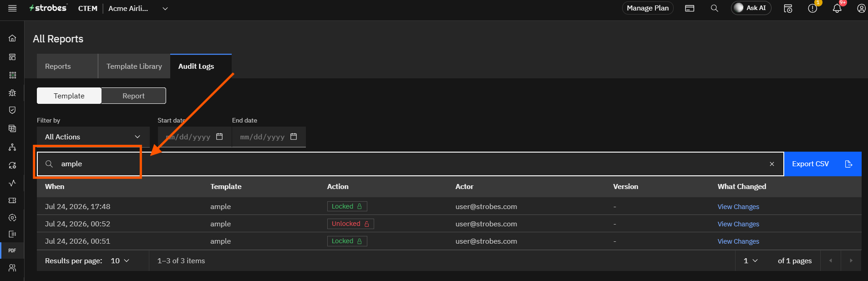Open the alerts icon with the 1 badge
This screenshot has height=281, width=868.
(x=812, y=8)
